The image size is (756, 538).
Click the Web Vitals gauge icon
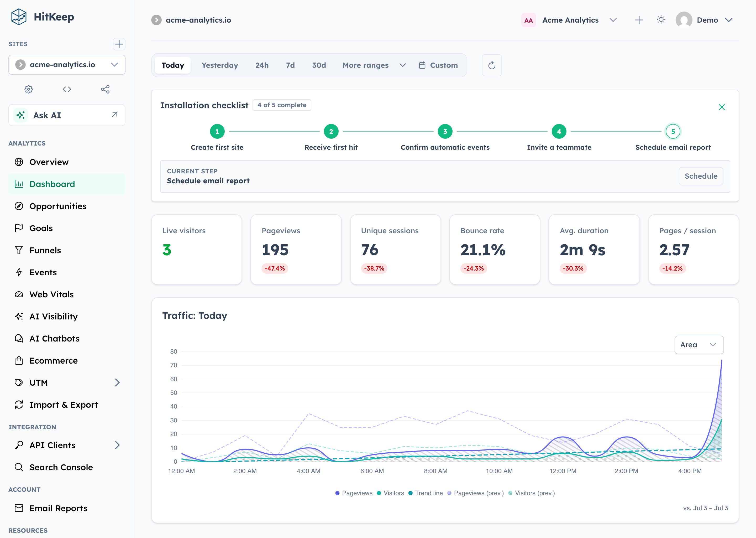19,294
